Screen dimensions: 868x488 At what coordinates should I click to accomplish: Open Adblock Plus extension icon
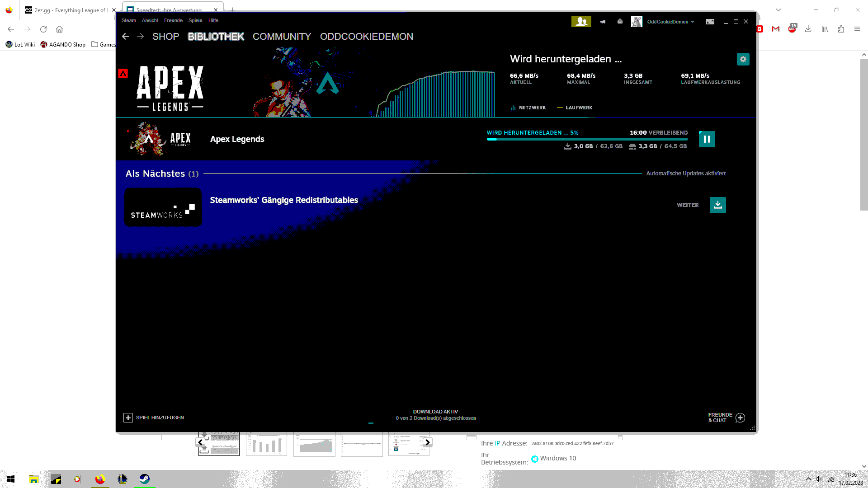792,28
